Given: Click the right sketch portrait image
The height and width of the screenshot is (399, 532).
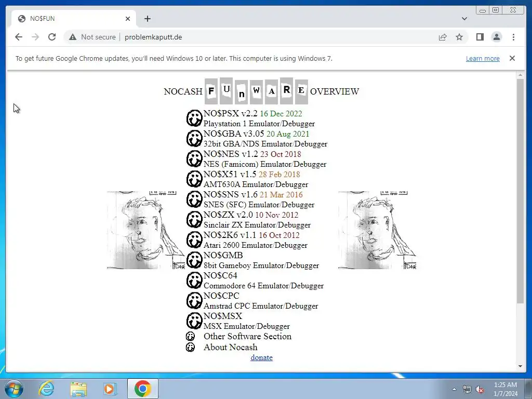Looking at the screenshot, I should click(377, 230).
